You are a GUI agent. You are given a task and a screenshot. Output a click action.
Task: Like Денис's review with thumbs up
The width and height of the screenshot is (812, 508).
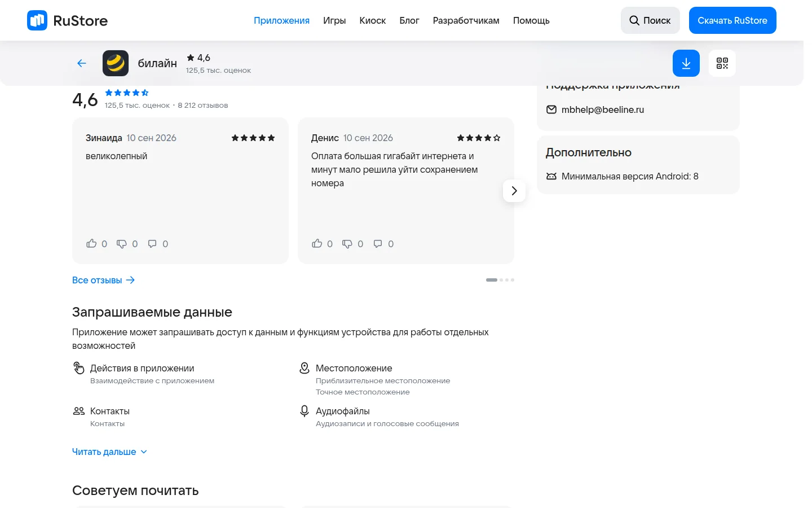(317, 244)
